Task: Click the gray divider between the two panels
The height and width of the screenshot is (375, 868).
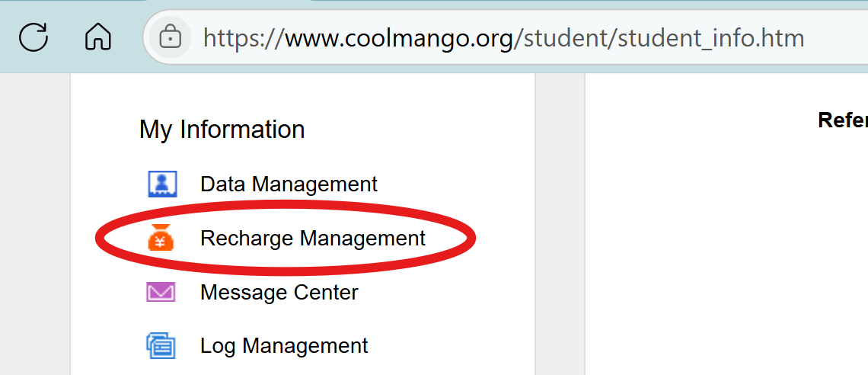Action: tap(560, 224)
